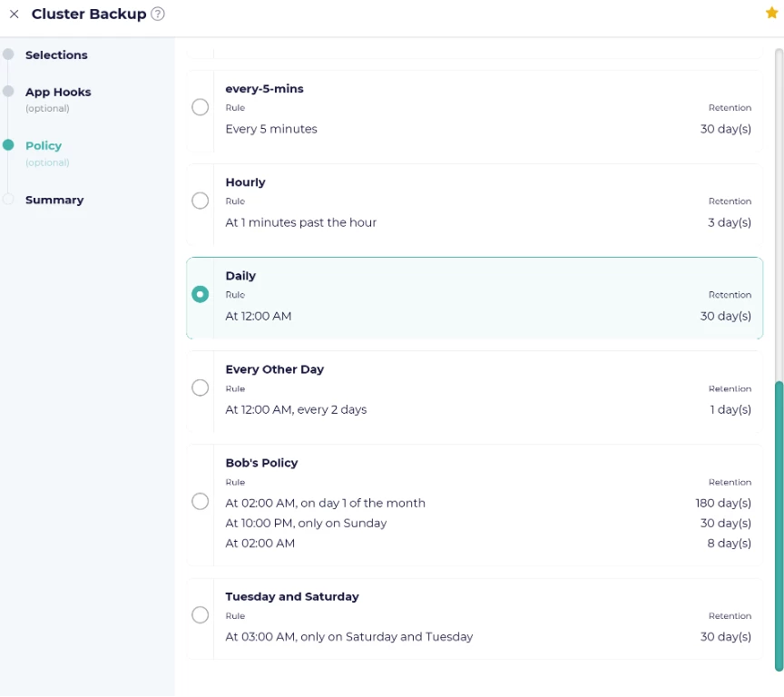784x697 pixels.
Task: Close the Cluster Backup wizard
Action: (x=14, y=15)
